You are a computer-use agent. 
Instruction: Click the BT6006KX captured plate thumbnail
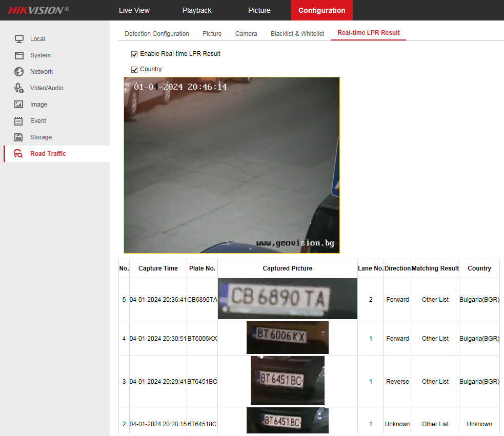287,338
